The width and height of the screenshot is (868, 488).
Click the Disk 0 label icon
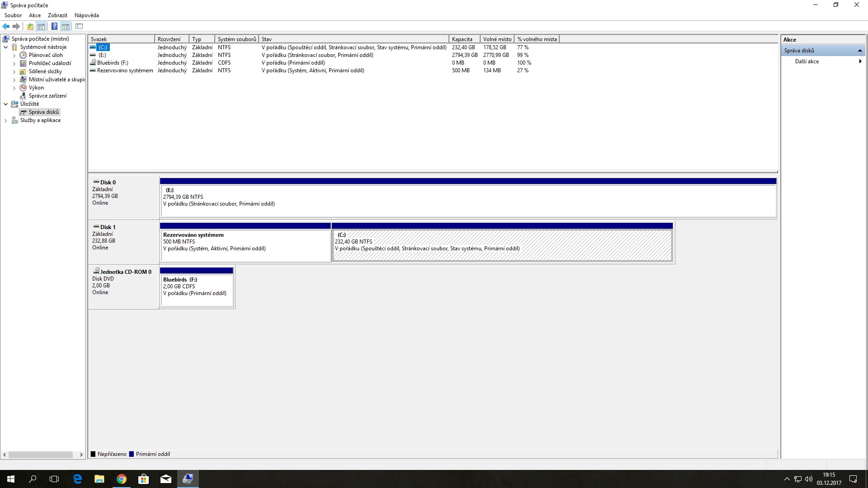point(96,182)
